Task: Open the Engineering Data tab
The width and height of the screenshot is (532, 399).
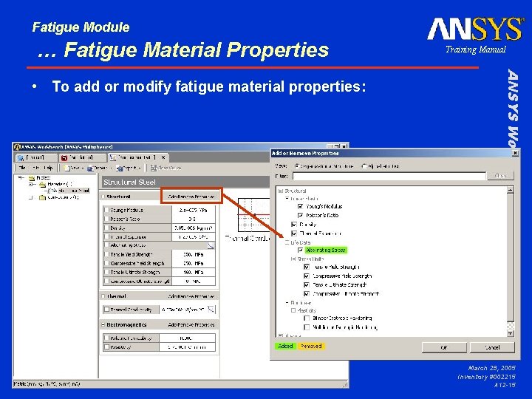Action: coord(138,158)
